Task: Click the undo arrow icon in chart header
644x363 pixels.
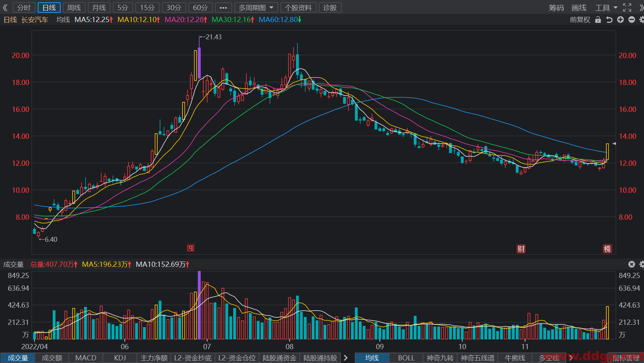Action: pos(609,19)
